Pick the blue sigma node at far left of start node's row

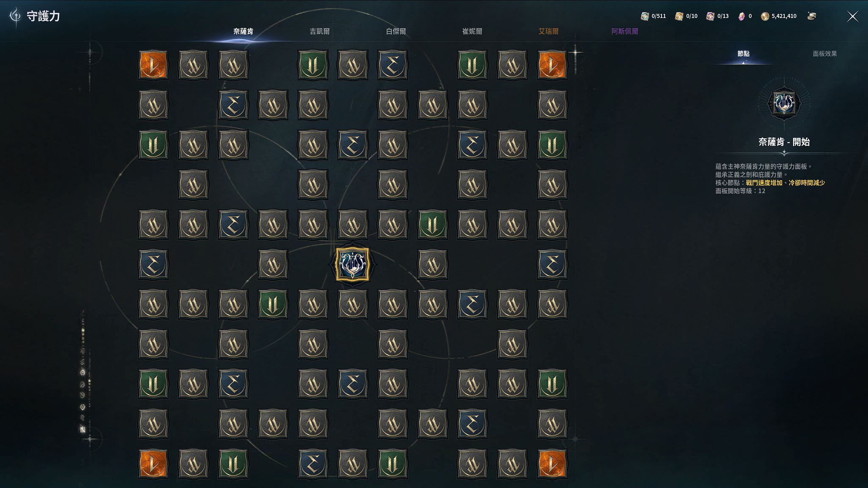(153, 264)
